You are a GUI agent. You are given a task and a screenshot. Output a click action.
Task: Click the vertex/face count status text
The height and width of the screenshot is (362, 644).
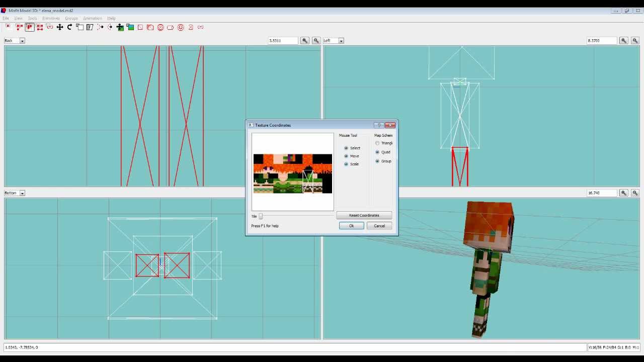click(614, 347)
